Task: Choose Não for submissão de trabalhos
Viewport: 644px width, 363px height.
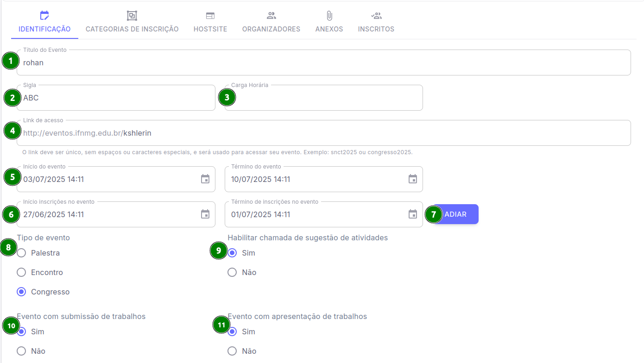Action: [x=21, y=351]
